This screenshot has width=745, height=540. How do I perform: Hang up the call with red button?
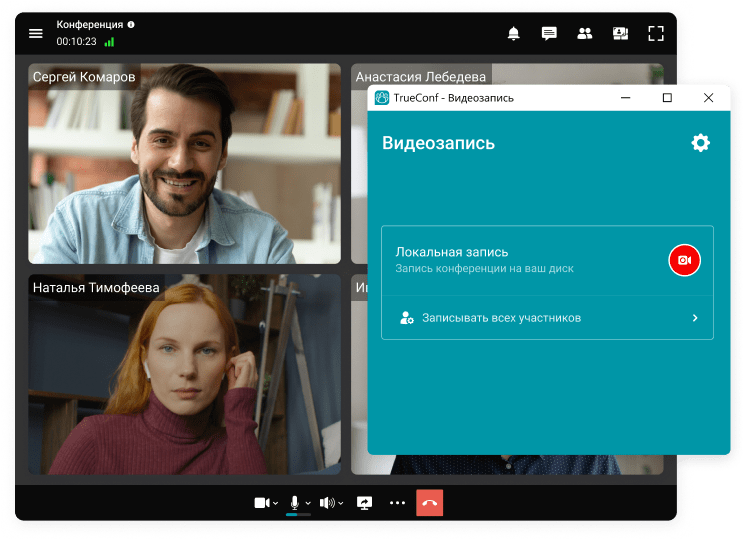click(x=429, y=502)
